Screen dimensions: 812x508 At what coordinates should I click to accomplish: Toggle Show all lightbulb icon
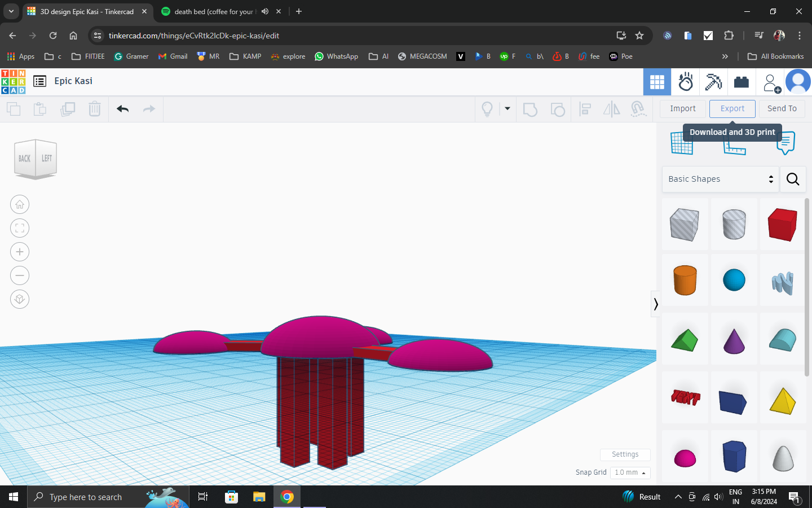click(487, 109)
